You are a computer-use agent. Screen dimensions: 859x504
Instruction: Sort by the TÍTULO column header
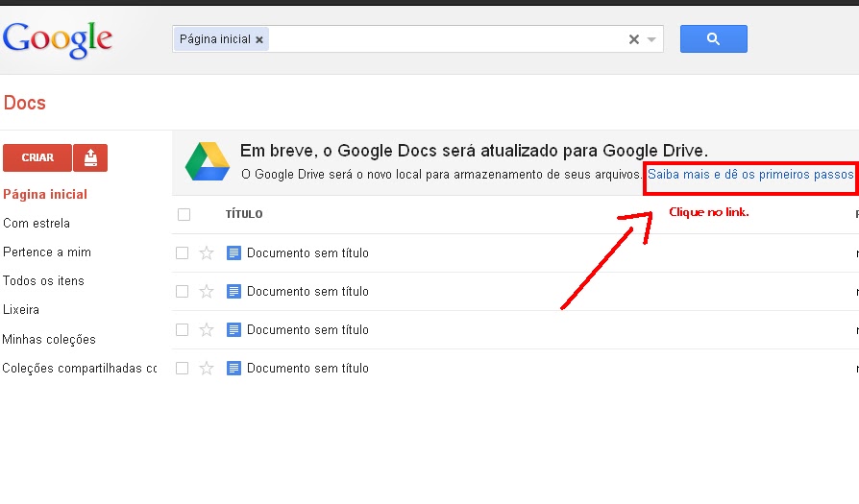(244, 214)
